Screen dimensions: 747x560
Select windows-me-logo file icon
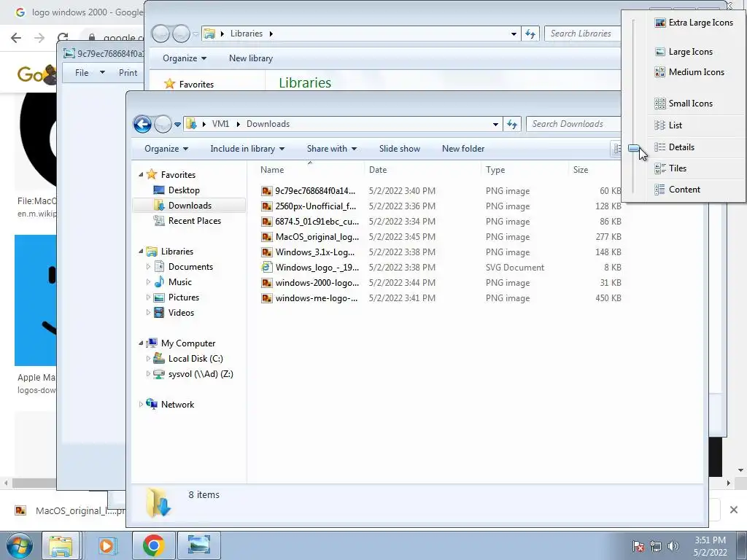[x=267, y=298]
